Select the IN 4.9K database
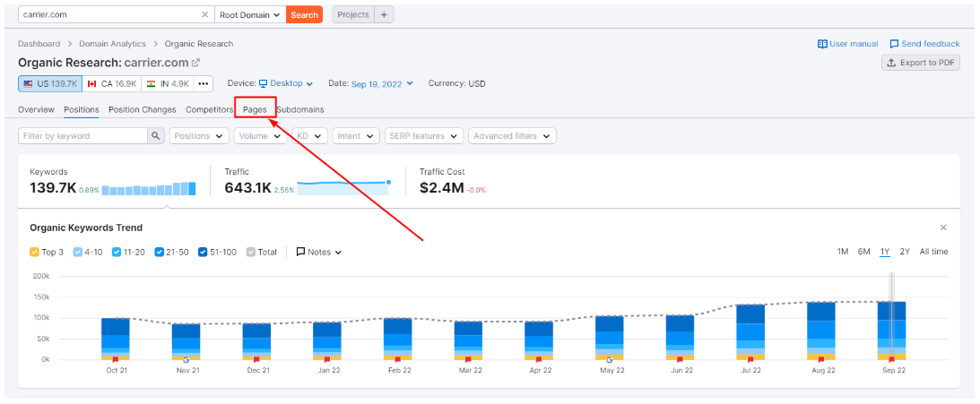The width and height of the screenshot is (980, 404). tap(169, 83)
